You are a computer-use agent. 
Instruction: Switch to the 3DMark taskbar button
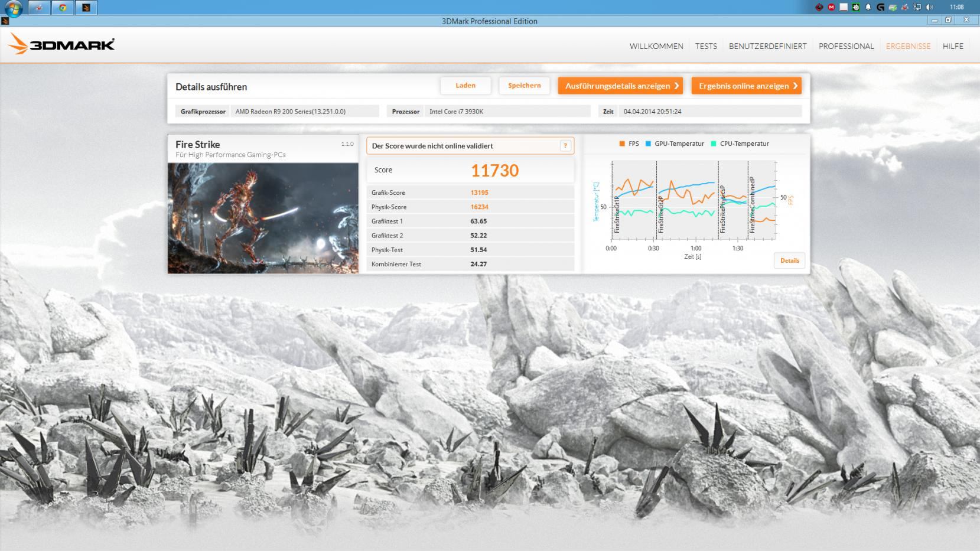coord(86,8)
